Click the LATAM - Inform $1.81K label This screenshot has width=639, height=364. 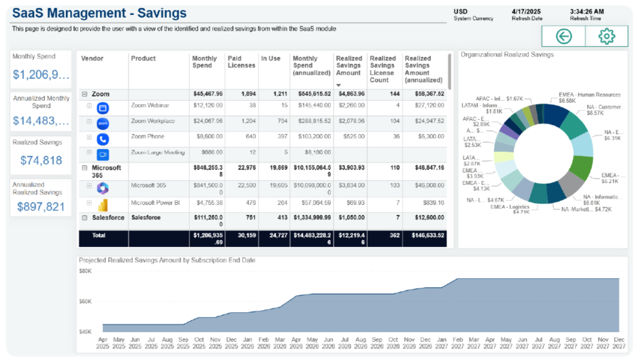coord(481,109)
